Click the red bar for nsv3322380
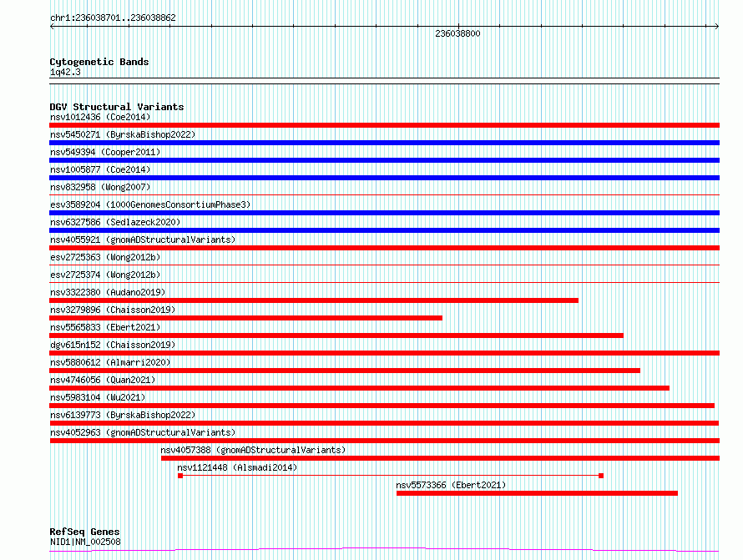The width and height of the screenshot is (743, 560). (314, 300)
